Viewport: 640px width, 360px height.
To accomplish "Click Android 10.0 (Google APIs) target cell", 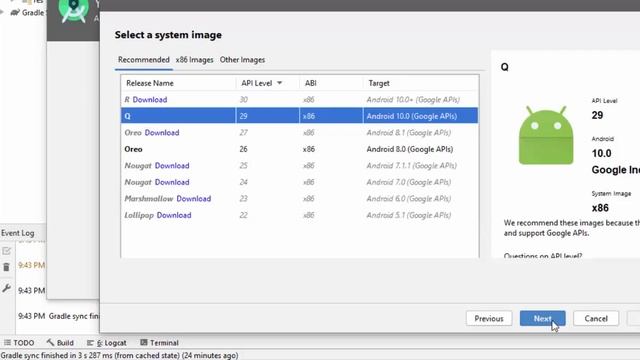I will 411,116.
